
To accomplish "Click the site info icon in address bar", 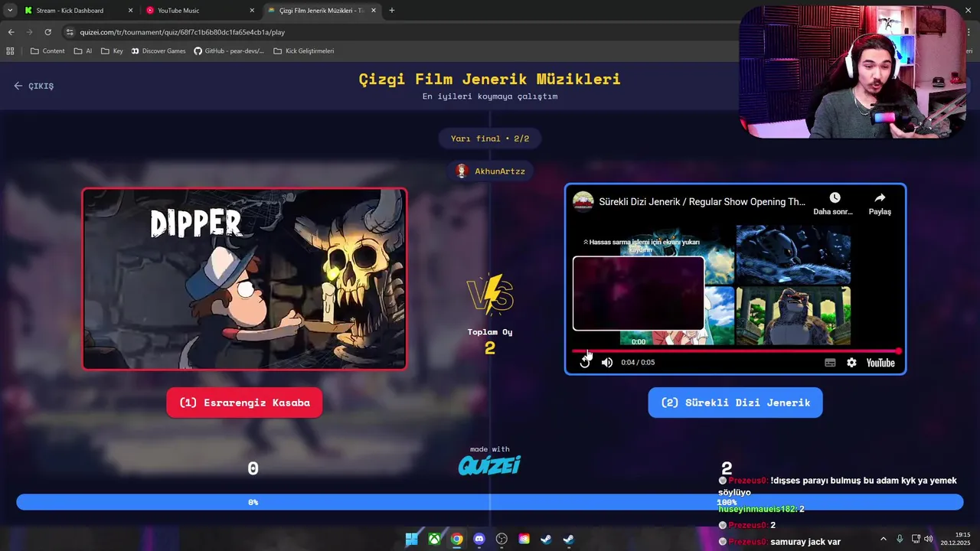I will [x=70, y=32].
